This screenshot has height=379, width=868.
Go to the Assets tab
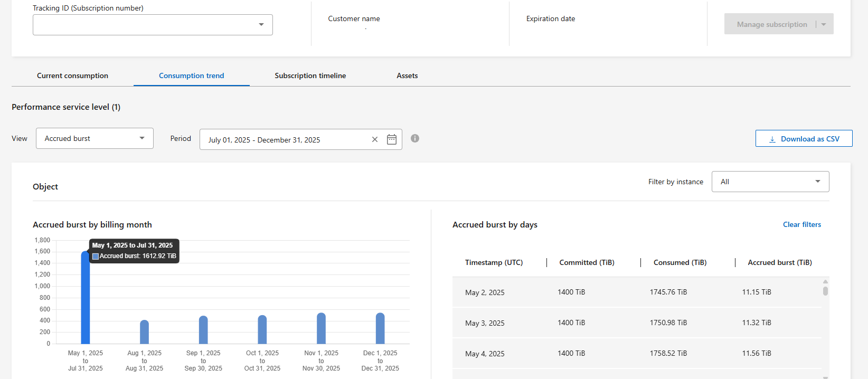[407, 75]
